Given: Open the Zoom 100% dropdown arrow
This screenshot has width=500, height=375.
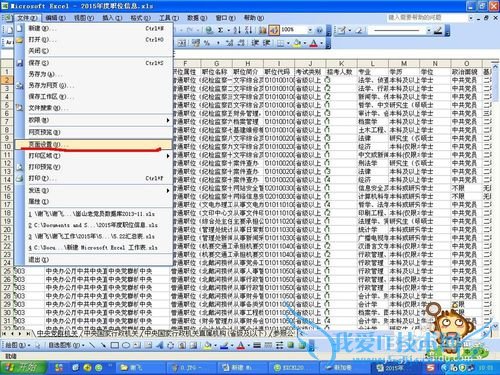Looking at the screenshot, I should pyautogui.click(x=310, y=30).
